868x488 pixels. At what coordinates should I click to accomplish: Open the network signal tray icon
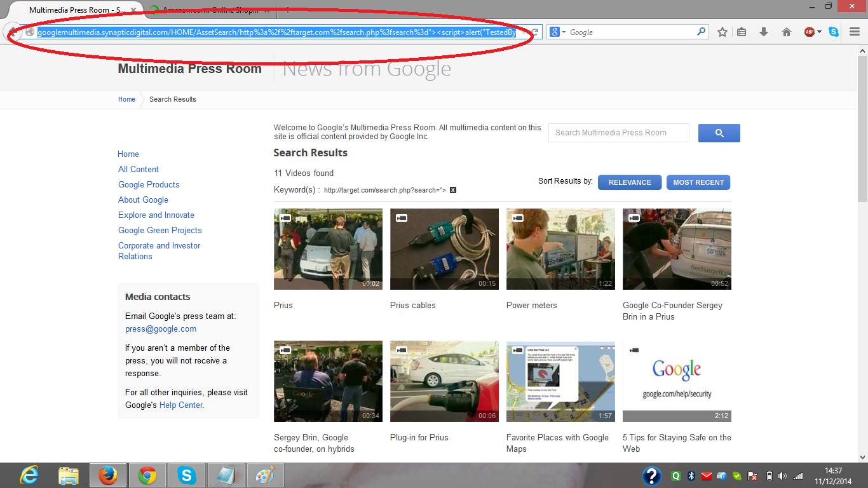pos(798,476)
